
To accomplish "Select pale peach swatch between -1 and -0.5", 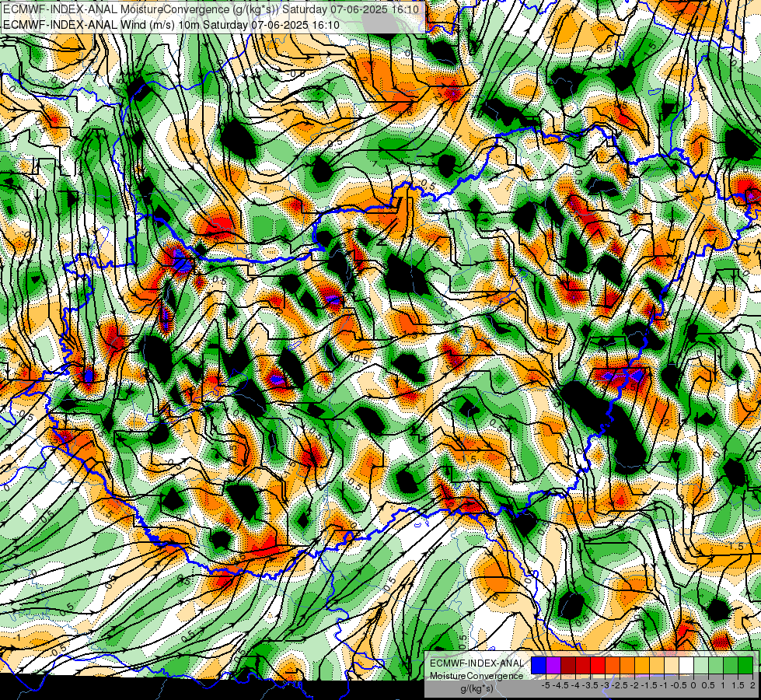I will click(672, 665).
